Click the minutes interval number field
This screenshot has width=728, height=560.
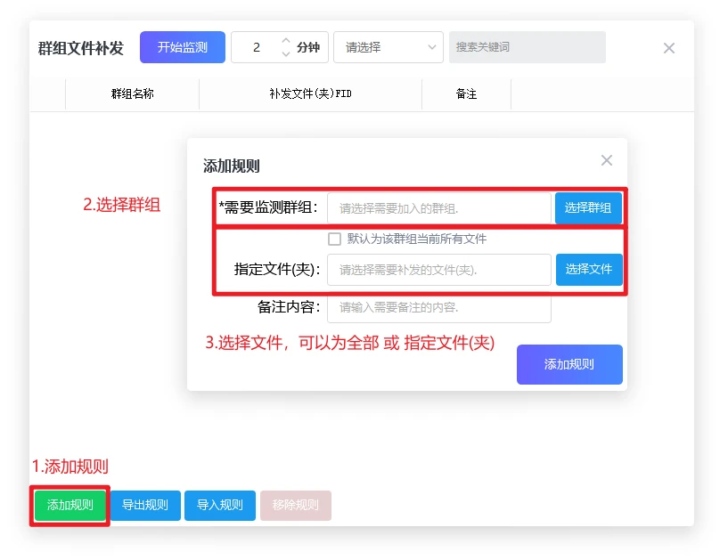coord(257,47)
